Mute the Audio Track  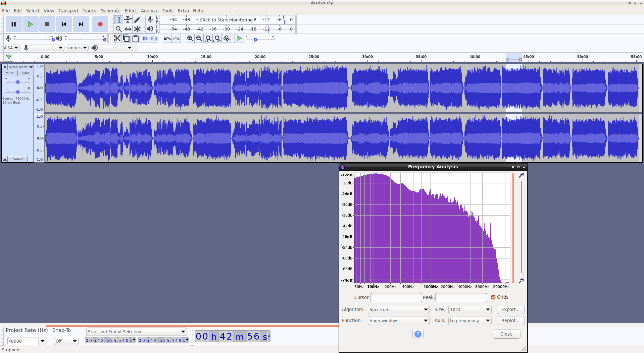10,73
